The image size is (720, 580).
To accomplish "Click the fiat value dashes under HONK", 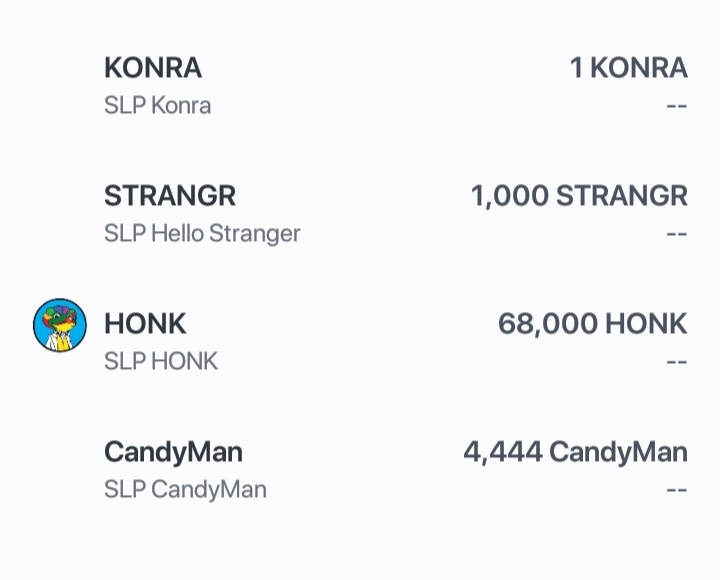I will tap(677, 362).
